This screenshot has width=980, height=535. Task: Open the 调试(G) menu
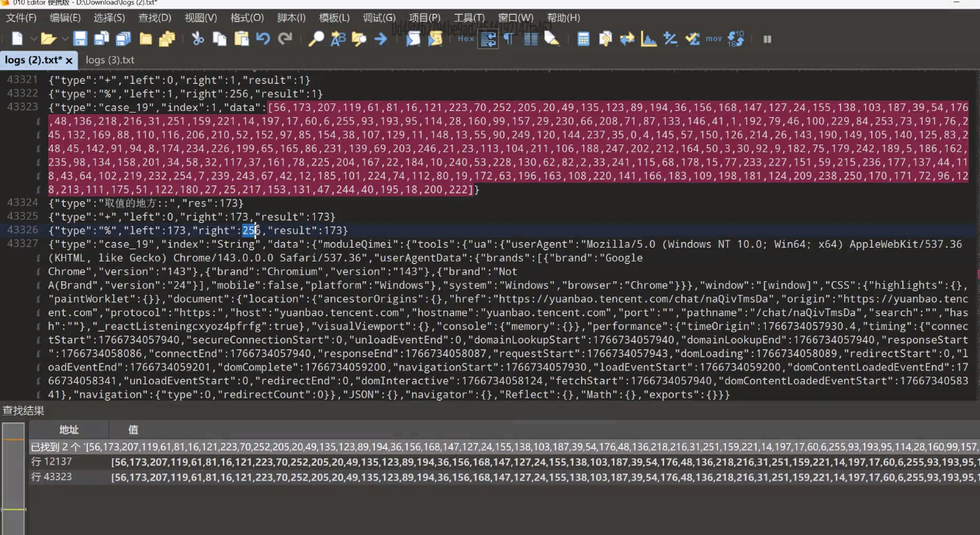tap(379, 18)
